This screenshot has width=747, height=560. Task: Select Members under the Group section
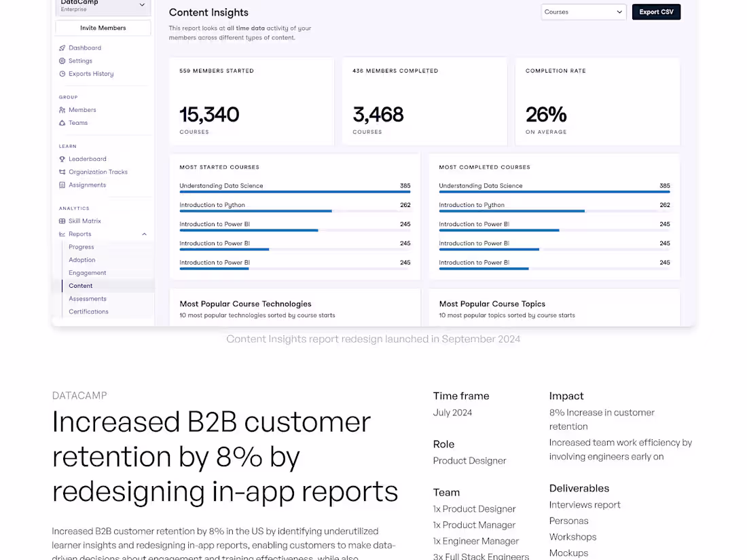tap(81, 109)
